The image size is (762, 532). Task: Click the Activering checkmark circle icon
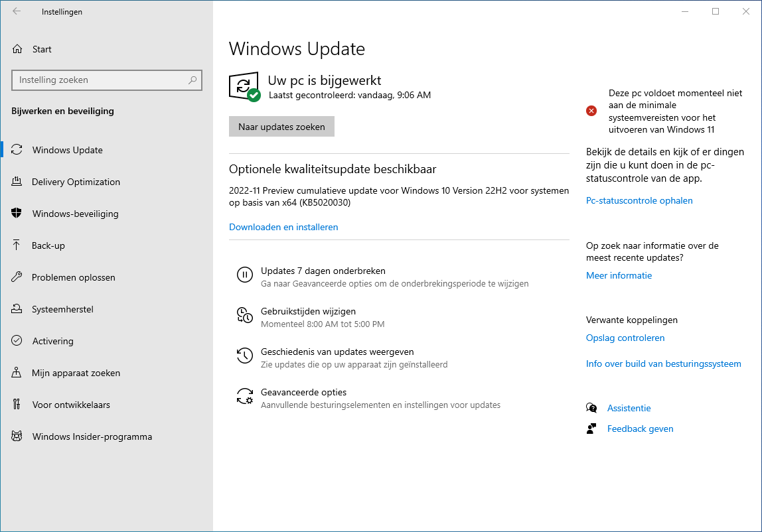point(17,341)
